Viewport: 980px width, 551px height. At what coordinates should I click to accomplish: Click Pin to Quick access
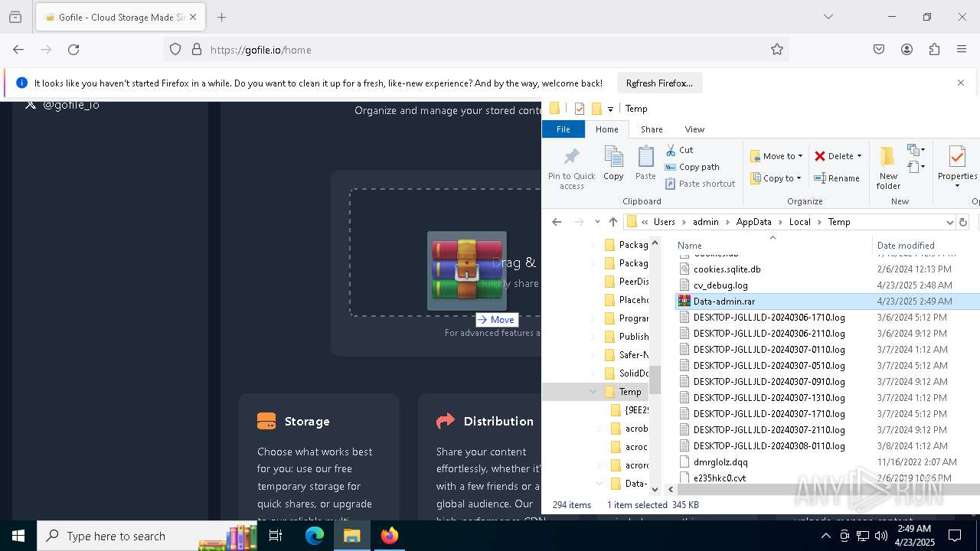(571, 168)
